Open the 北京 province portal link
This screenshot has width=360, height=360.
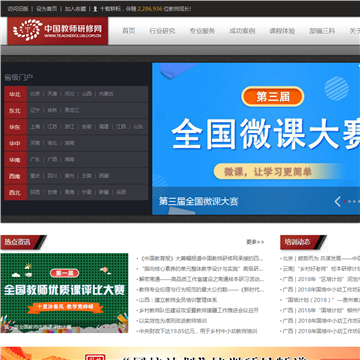point(35,94)
